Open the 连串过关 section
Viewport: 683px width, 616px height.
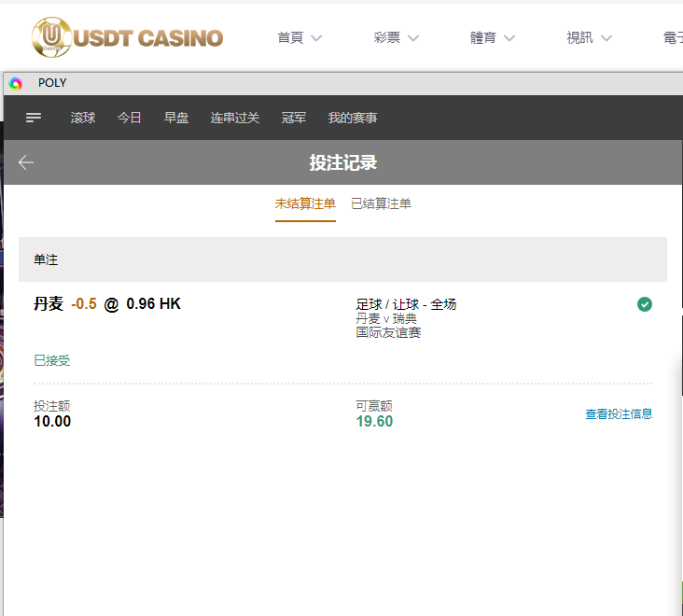point(235,118)
